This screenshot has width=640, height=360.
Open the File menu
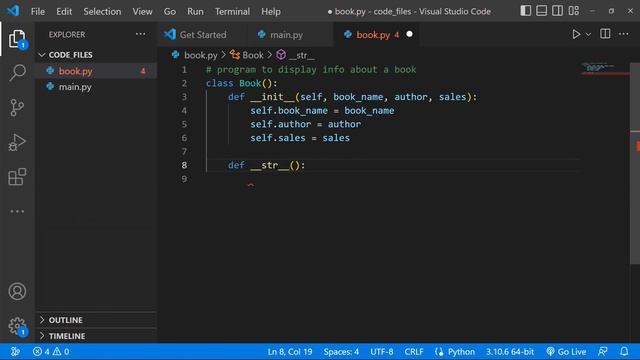[x=38, y=11]
